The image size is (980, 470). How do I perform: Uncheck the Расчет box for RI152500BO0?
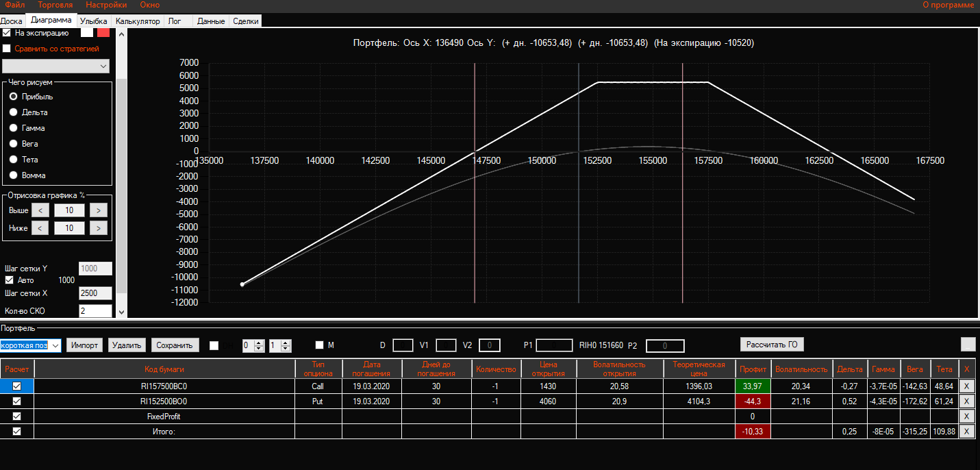point(17,401)
